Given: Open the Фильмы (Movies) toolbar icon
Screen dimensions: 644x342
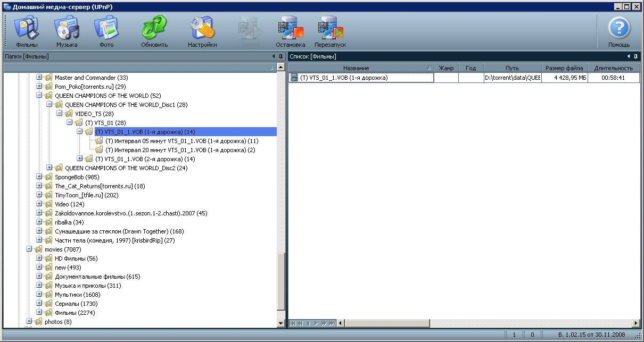Looking at the screenshot, I should [27, 31].
